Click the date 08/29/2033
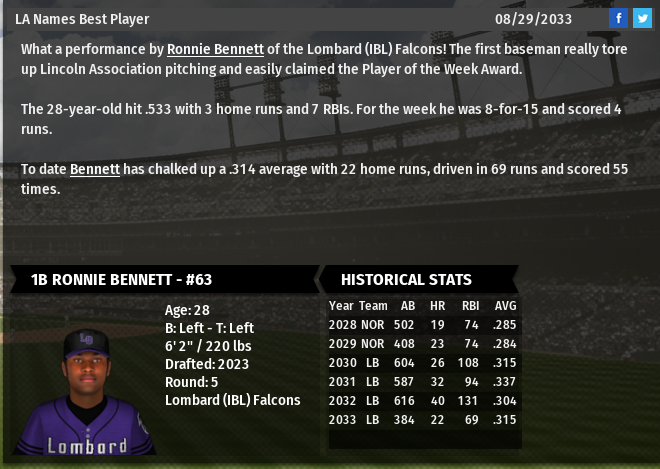The image size is (660, 469). pos(533,19)
